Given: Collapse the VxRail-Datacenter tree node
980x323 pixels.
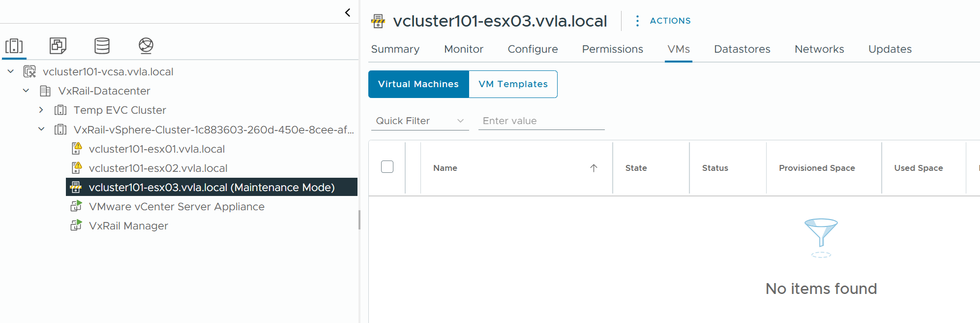Looking at the screenshot, I should pyautogui.click(x=26, y=91).
